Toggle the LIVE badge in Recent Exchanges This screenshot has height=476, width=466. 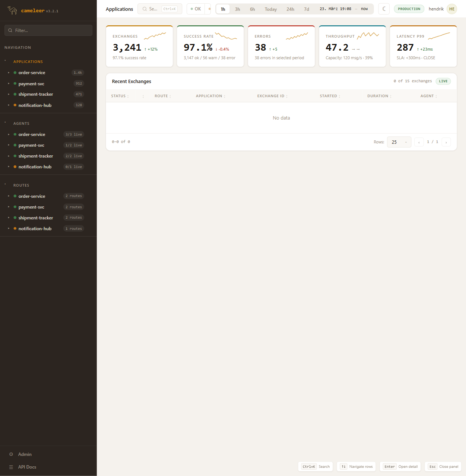(x=443, y=81)
